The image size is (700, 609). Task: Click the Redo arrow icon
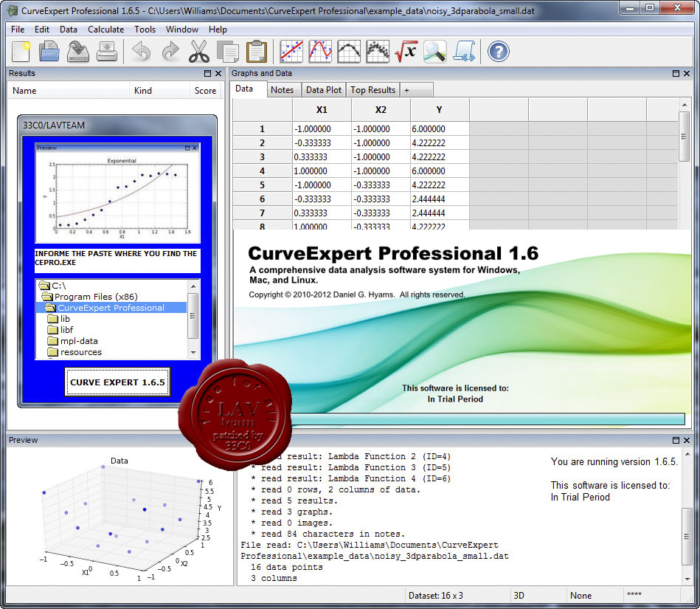170,52
